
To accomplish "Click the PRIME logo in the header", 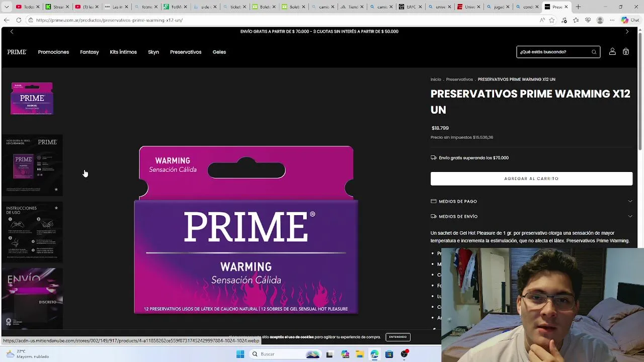I will pos(17,52).
